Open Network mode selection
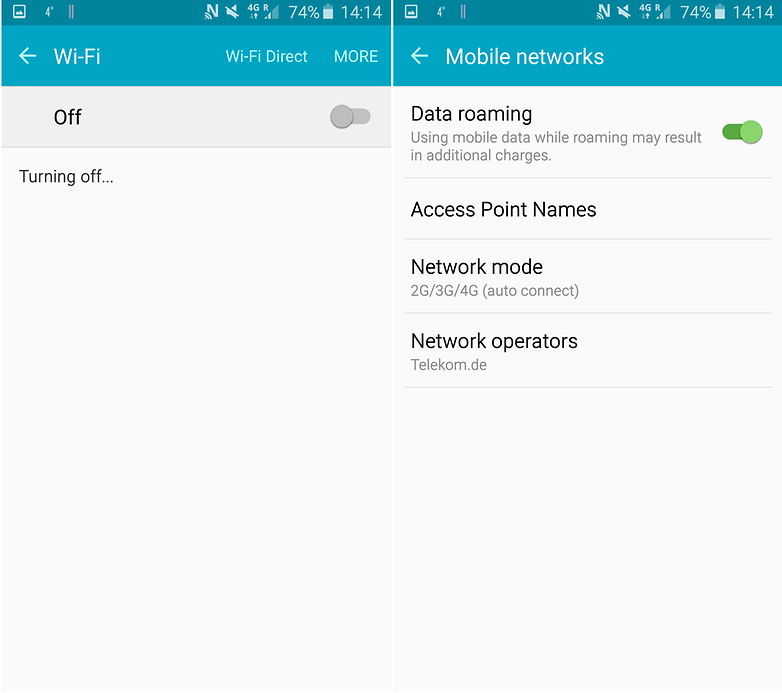 588,277
